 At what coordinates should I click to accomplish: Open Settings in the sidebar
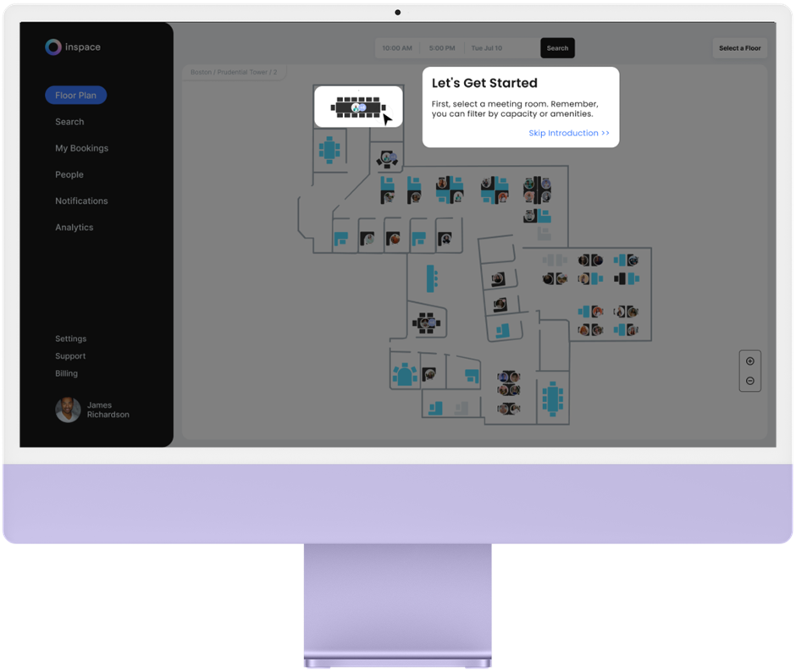click(70, 339)
